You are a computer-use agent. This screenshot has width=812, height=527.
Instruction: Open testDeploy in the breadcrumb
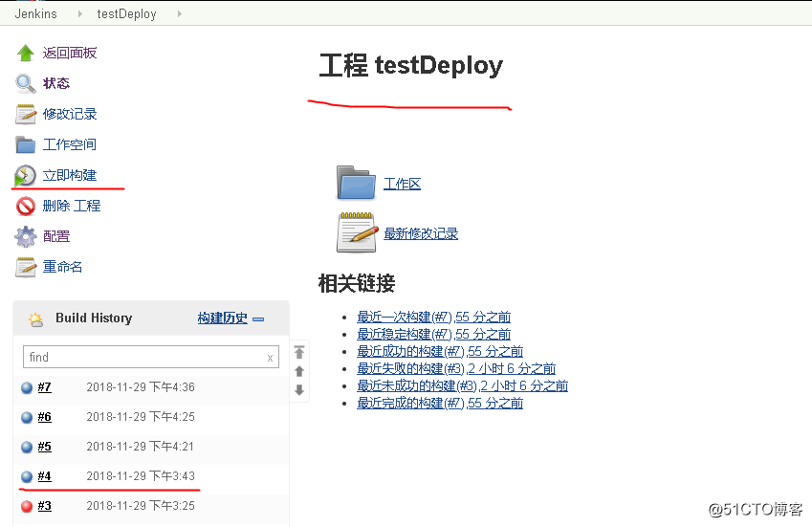pos(127,14)
